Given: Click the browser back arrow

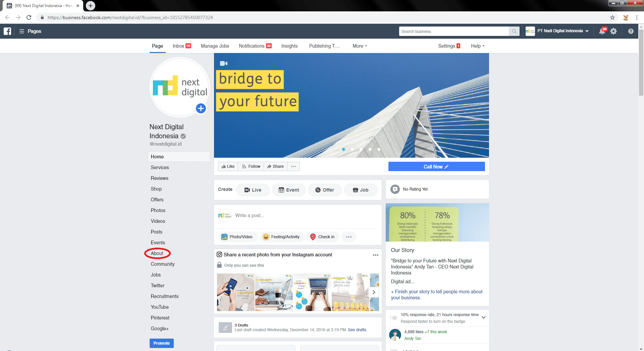Looking at the screenshot, I should [7, 17].
